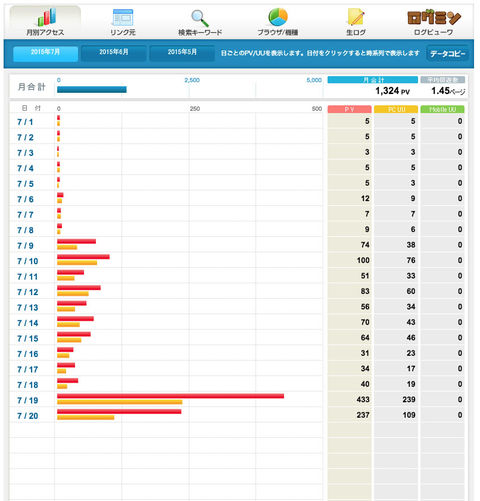
Task: Open date link 7 / 6
Action: coord(25,199)
